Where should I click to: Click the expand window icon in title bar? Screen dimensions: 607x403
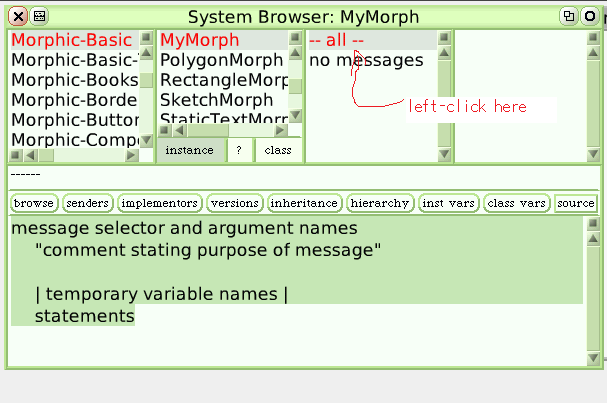tap(568, 16)
